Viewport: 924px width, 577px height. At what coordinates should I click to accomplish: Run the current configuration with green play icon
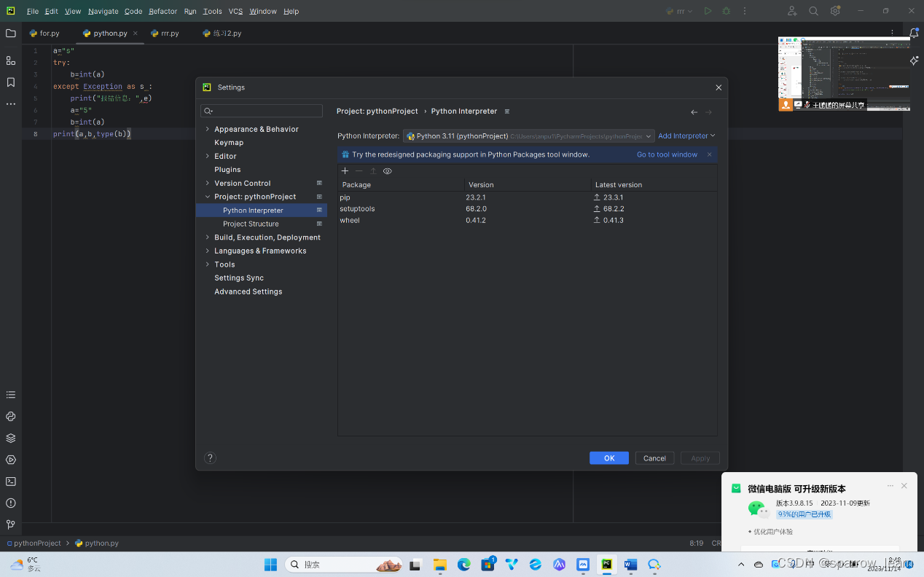click(708, 11)
